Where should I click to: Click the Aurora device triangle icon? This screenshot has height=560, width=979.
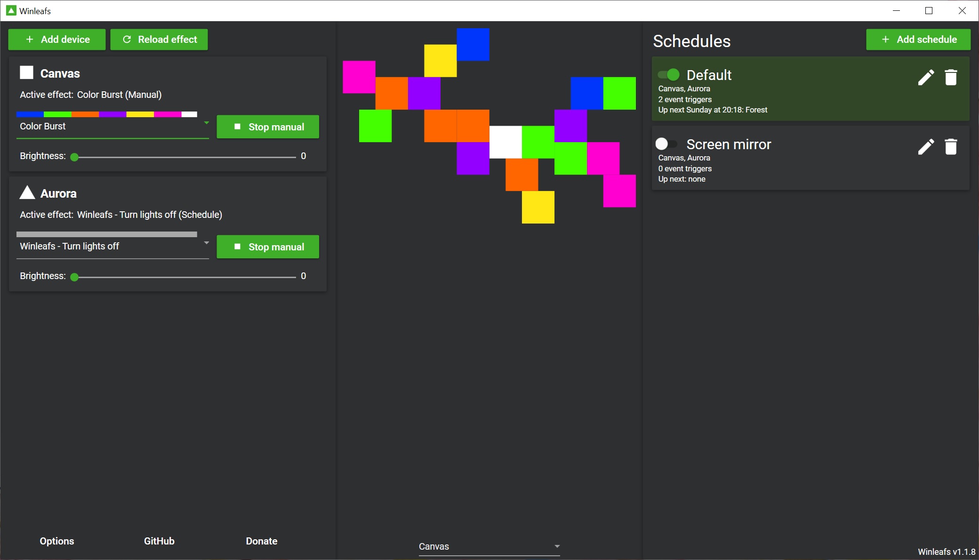pyautogui.click(x=27, y=192)
